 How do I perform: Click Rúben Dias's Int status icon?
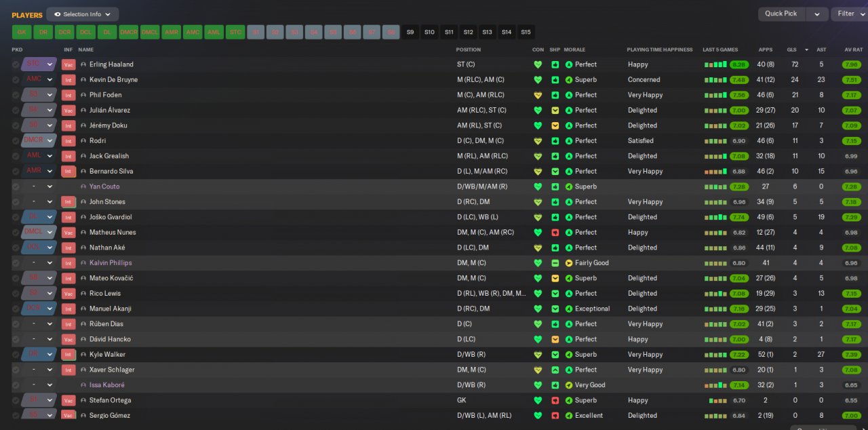pos(68,324)
